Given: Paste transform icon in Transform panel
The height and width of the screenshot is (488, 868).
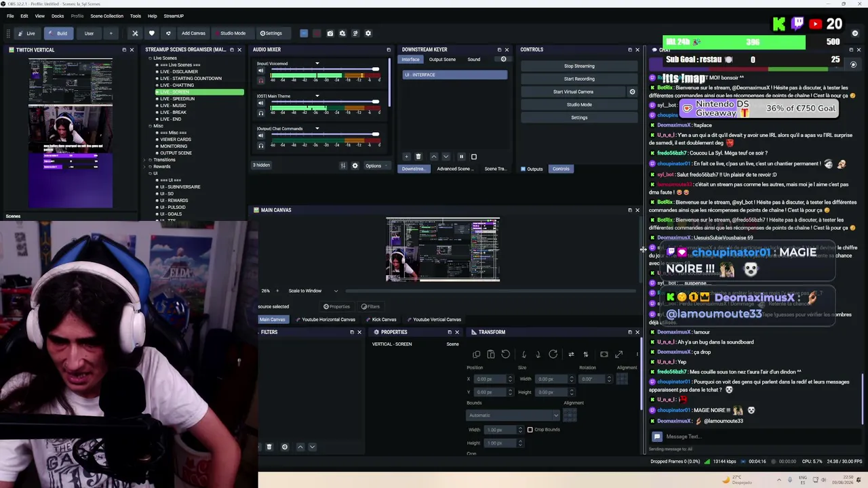Looking at the screenshot, I should pos(491,354).
